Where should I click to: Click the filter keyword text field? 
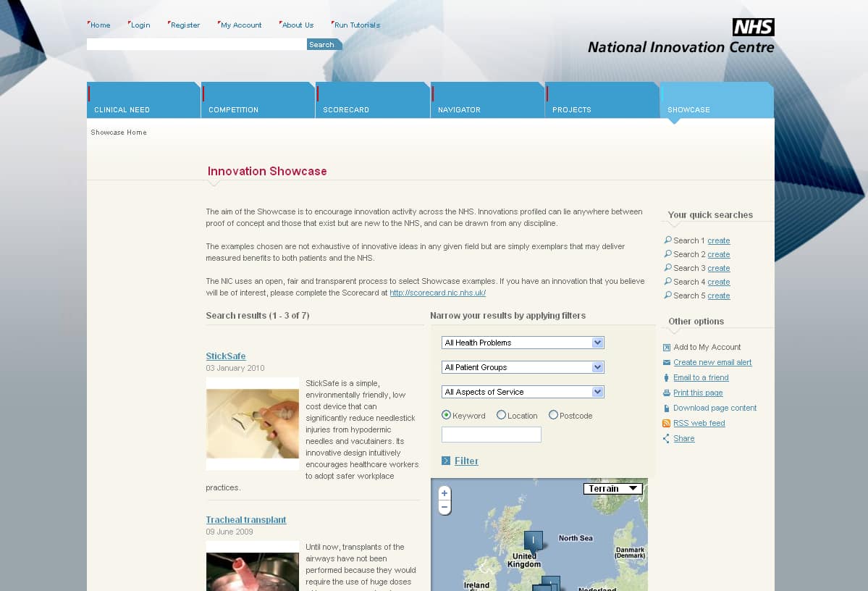coord(491,435)
